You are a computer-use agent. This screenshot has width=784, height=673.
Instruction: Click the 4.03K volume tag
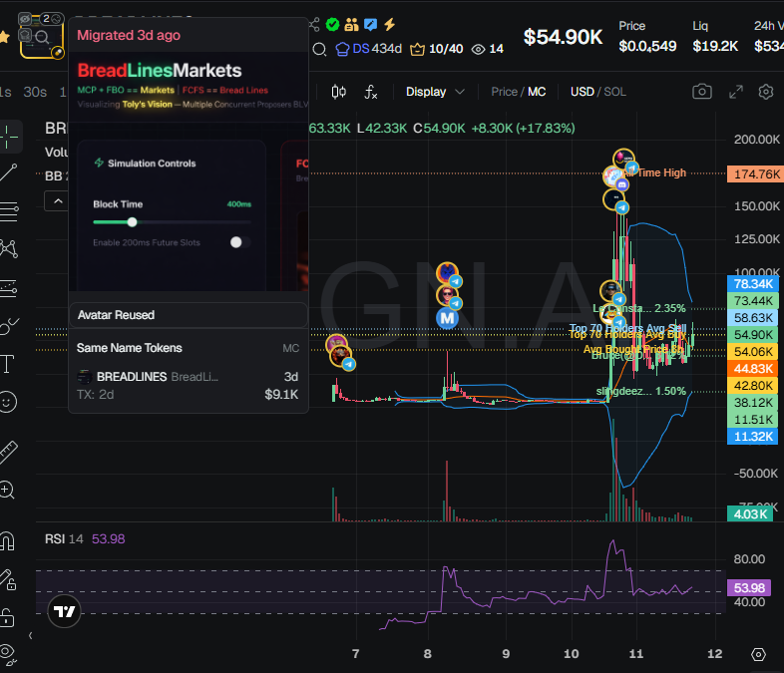click(x=749, y=513)
